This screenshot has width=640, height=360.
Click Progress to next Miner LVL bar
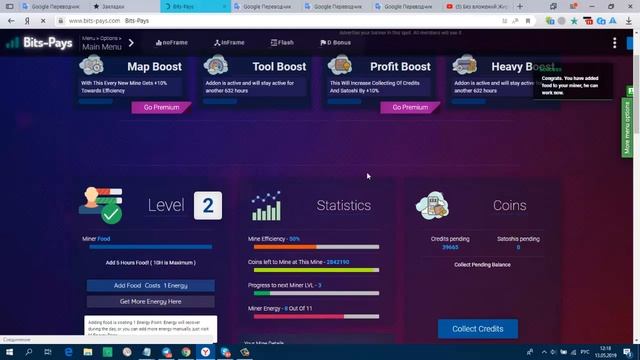(316, 293)
